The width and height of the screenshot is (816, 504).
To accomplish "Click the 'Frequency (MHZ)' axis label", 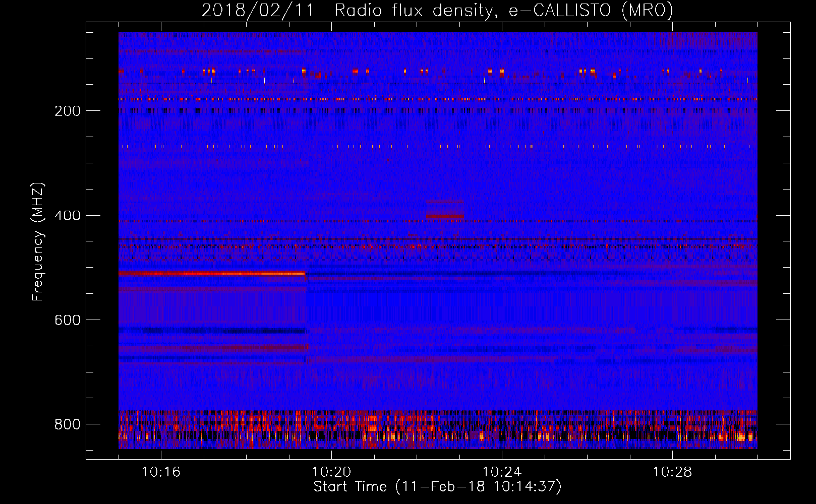I will point(38,241).
